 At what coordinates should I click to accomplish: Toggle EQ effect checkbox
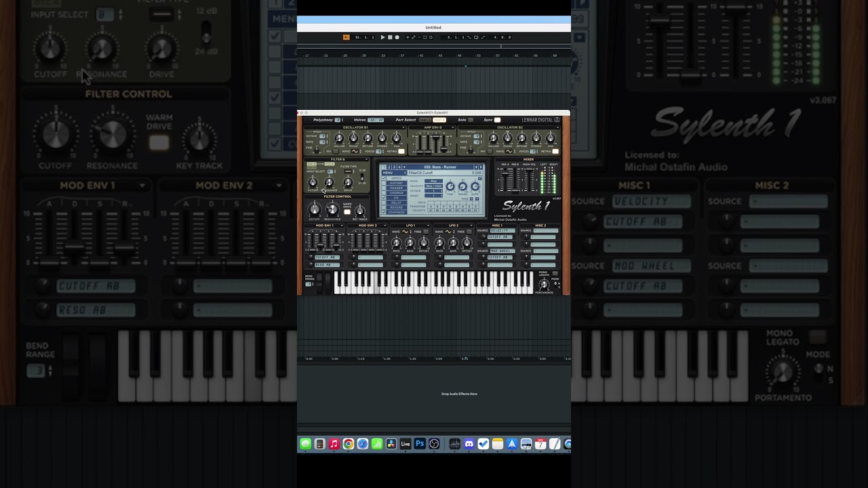pos(384,198)
